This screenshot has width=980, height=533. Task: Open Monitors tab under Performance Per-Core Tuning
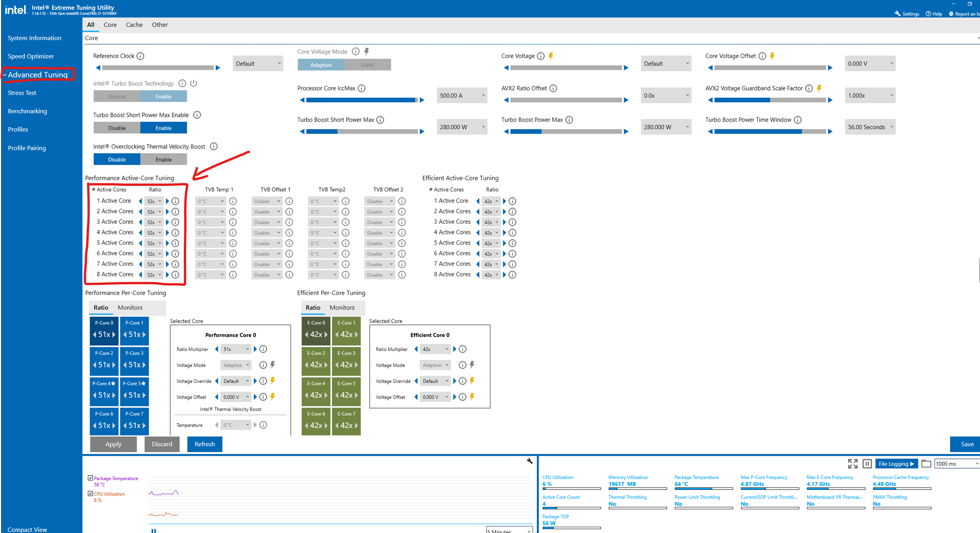[130, 307]
